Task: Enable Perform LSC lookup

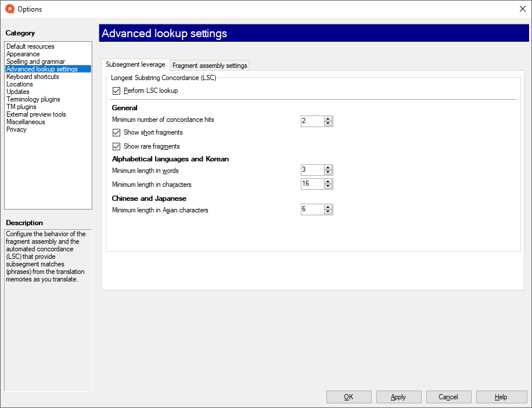Action: (x=116, y=91)
